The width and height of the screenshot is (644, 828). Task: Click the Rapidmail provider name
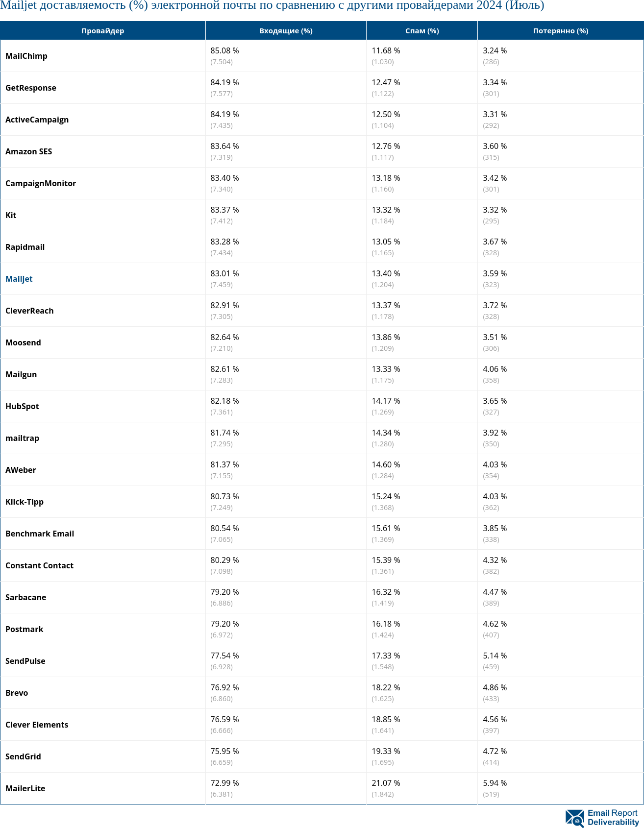(x=25, y=247)
